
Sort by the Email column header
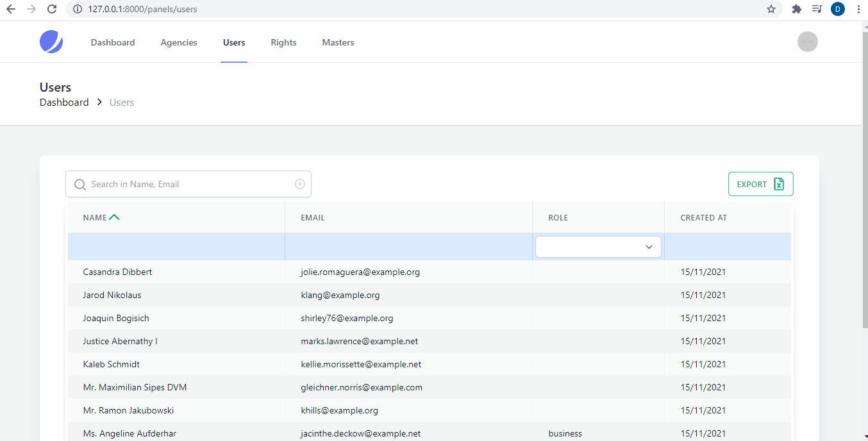(x=313, y=217)
